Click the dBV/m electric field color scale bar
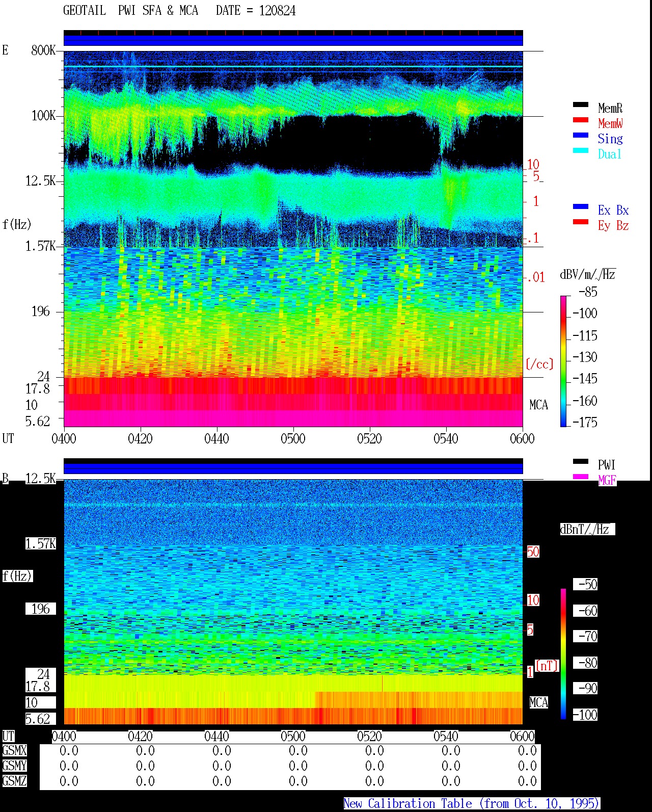Screen dimensions: 652x812 [563, 361]
